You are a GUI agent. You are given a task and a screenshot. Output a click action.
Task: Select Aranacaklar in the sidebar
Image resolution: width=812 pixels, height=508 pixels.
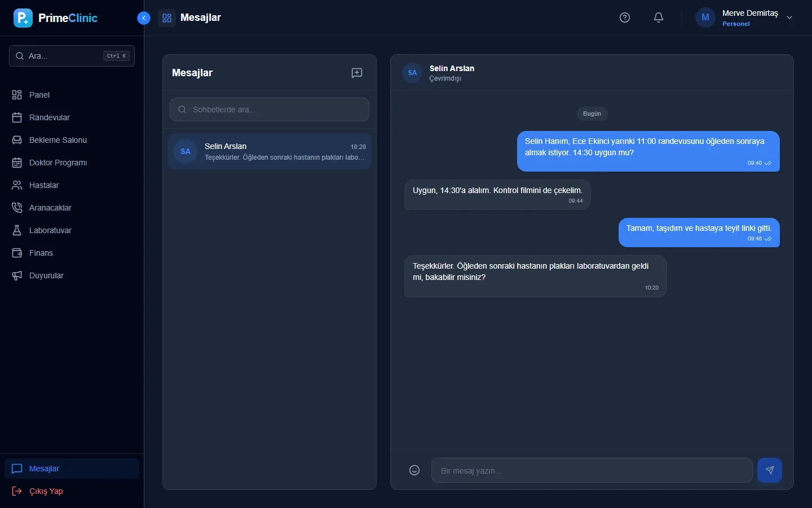pyautogui.click(x=72, y=208)
